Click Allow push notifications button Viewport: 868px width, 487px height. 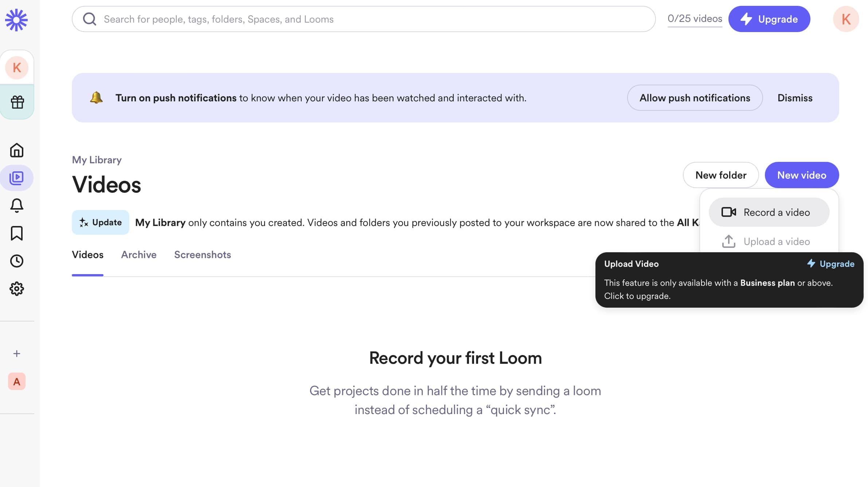click(x=695, y=98)
